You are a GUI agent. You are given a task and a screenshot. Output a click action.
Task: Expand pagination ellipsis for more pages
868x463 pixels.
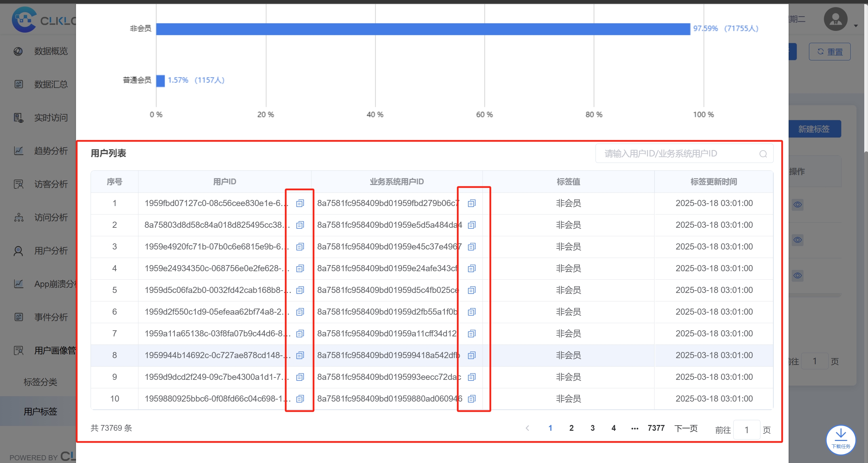coord(635,428)
